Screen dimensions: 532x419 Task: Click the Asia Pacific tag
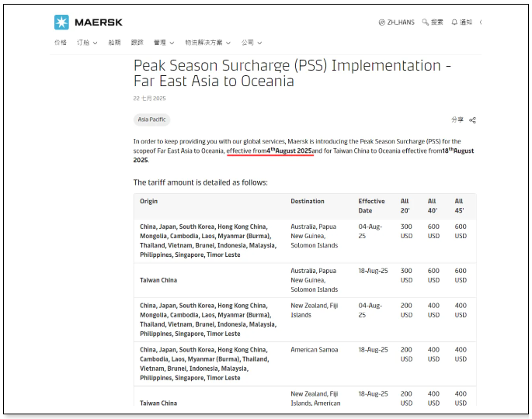[x=151, y=119]
